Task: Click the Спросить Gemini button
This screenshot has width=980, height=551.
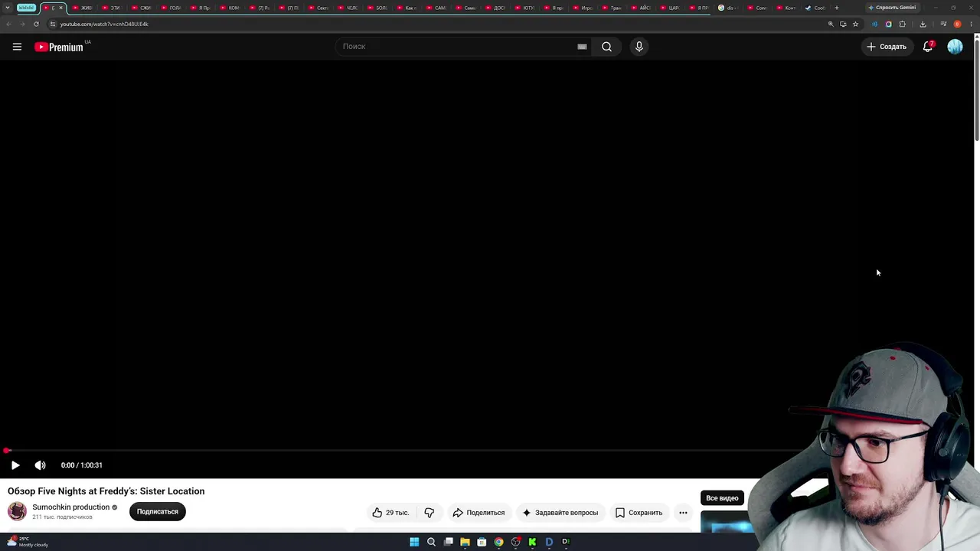Action: pos(892,8)
